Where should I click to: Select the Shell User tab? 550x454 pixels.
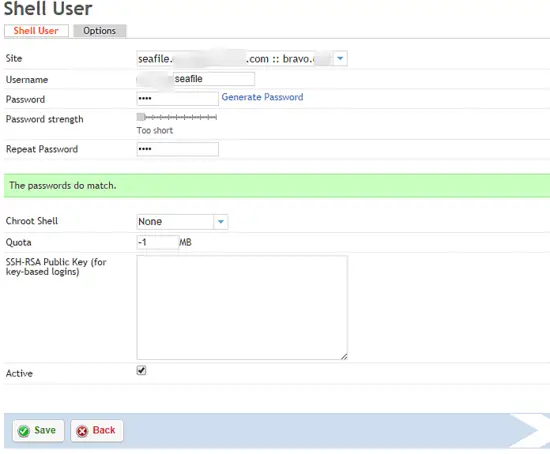[x=36, y=31]
